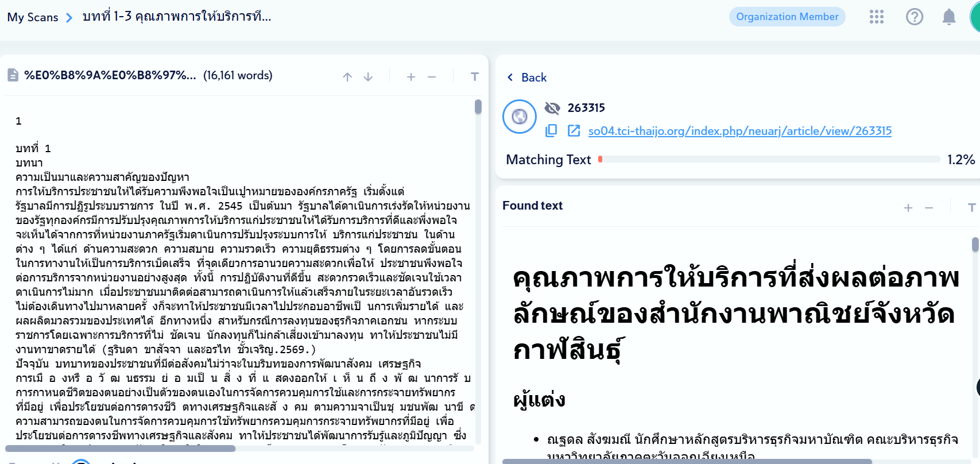Click the file name %E0%B8%9A%E0%B8%97%...
Image resolution: width=980 pixels, height=464 pixels.
click(110, 75)
